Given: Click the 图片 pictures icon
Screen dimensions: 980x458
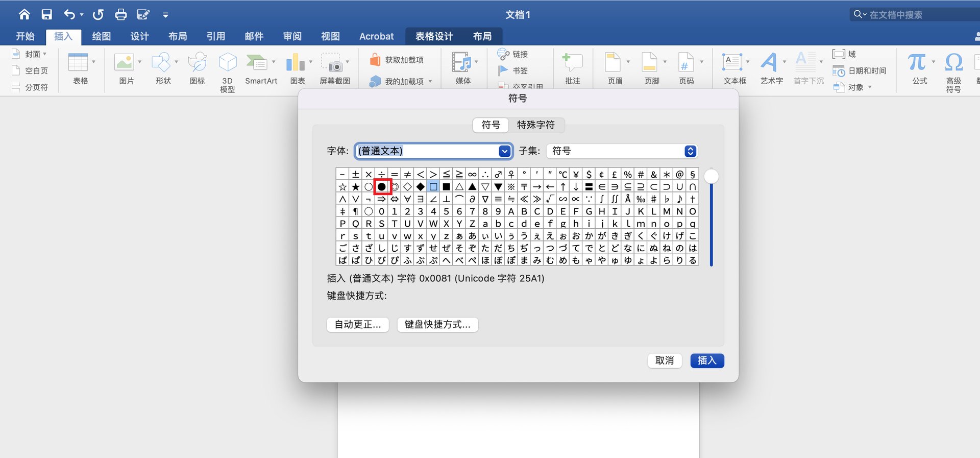Looking at the screenshot, I should pyautogui.click(x=124, y=62).
